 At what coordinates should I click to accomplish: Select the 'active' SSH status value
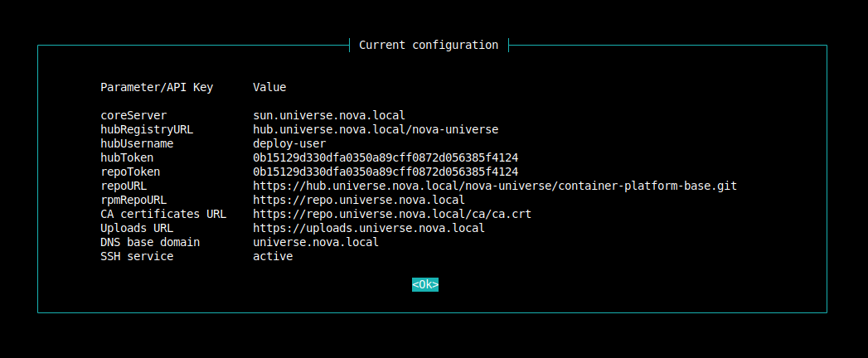(x=273, y=257)
